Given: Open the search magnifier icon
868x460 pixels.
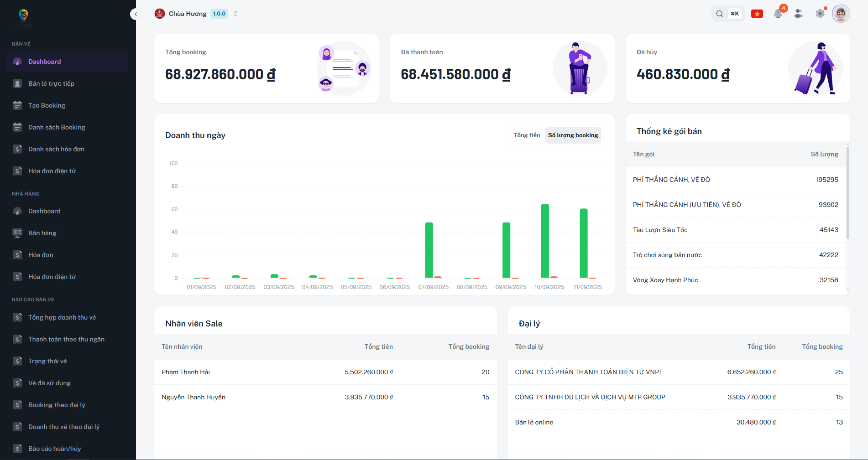Looking at the screenshot, I should pos(719,14).
